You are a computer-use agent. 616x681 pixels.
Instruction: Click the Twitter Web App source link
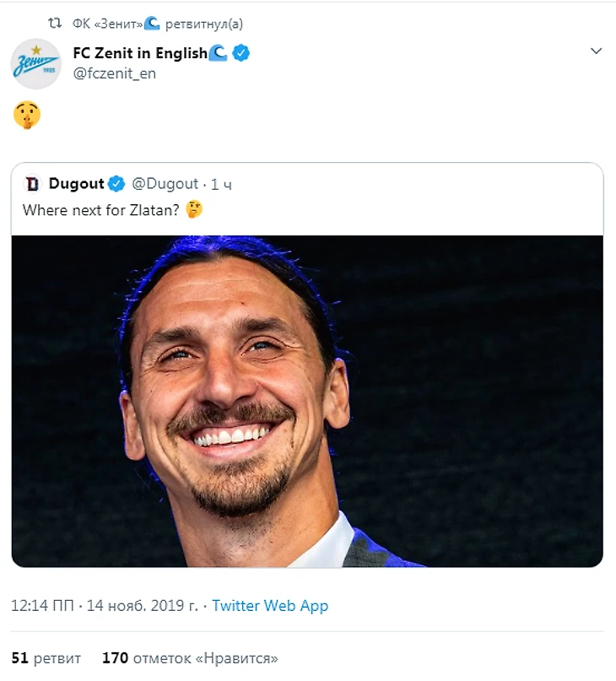[270, 606]
